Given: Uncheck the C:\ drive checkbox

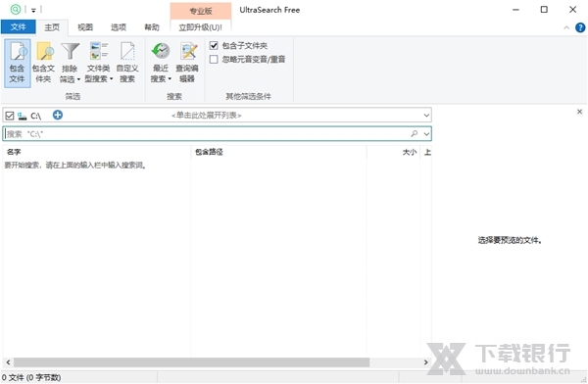Looking at the screenshot, I should pos(10,116).
